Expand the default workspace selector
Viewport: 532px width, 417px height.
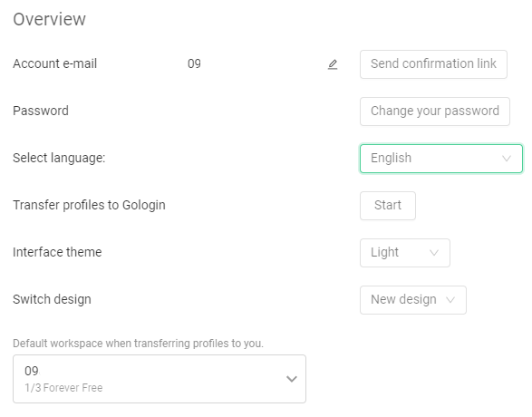160,379
